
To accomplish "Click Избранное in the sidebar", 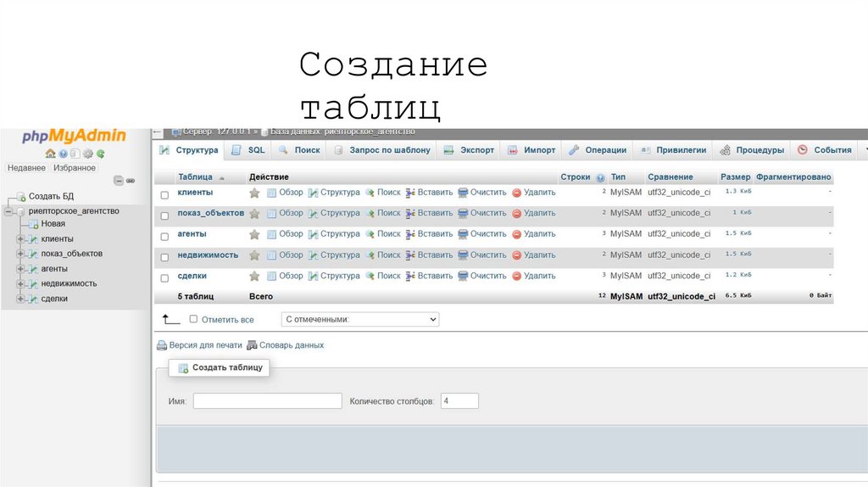I will (75, 168).
